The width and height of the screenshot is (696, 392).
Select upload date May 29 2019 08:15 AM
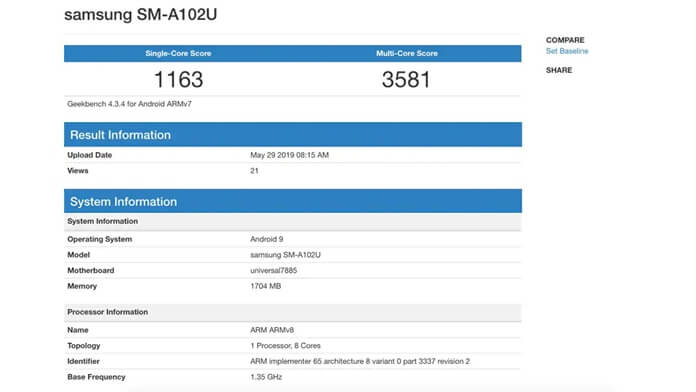(x=289, y=155)
